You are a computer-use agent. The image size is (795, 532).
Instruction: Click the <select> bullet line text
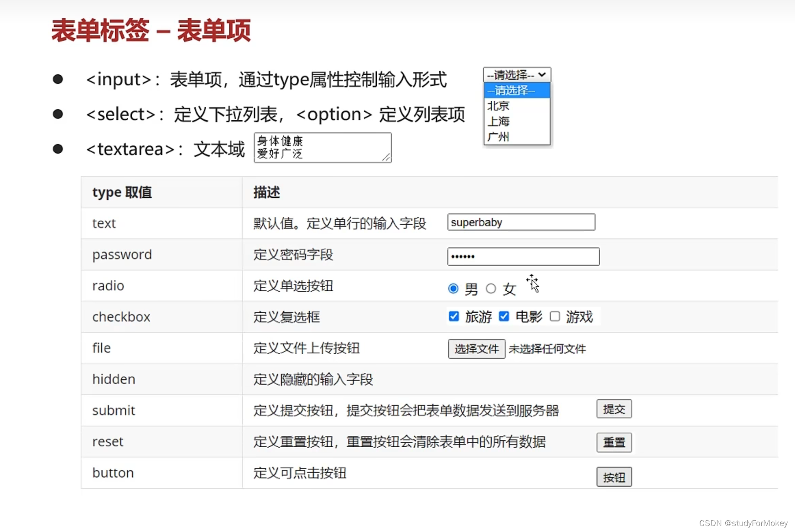(x=275, y=114)
